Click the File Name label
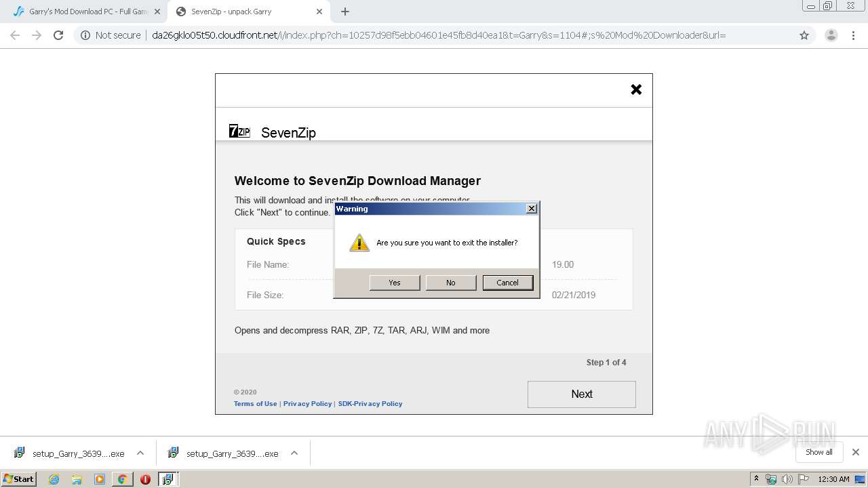Screen dimensions: 868x488 click(268, 264)
